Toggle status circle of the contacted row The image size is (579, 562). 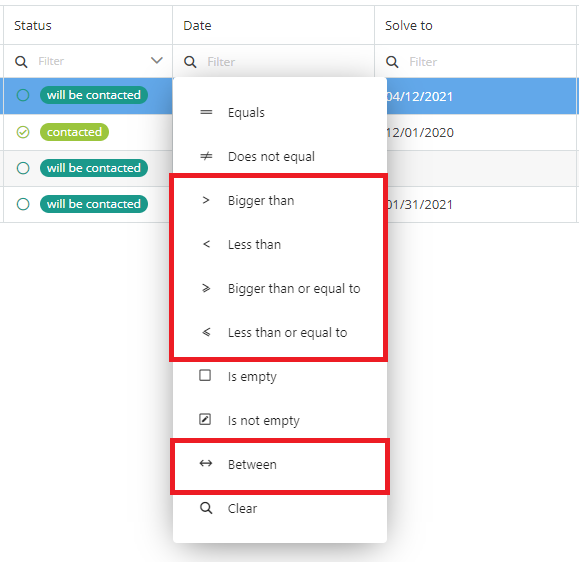[x=23, y=132]
